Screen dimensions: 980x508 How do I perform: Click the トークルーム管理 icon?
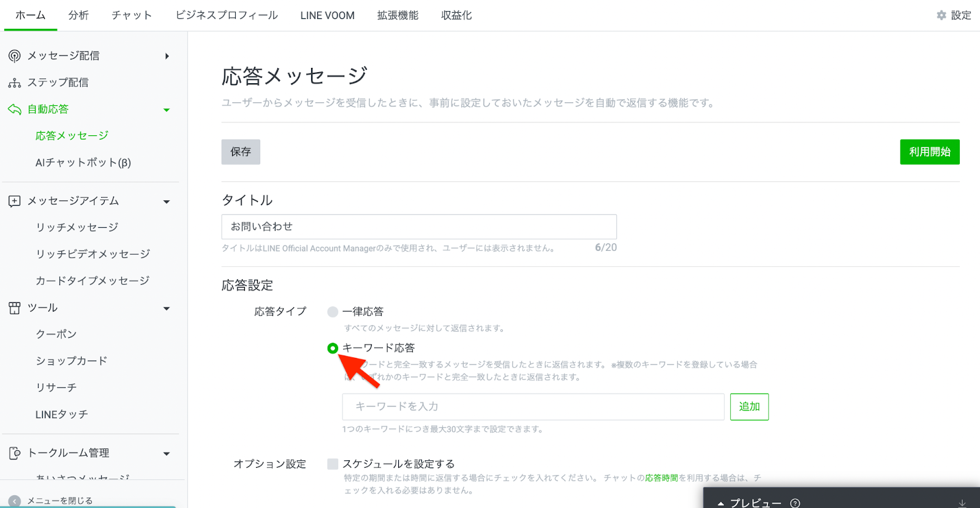(x=14, y=454)
